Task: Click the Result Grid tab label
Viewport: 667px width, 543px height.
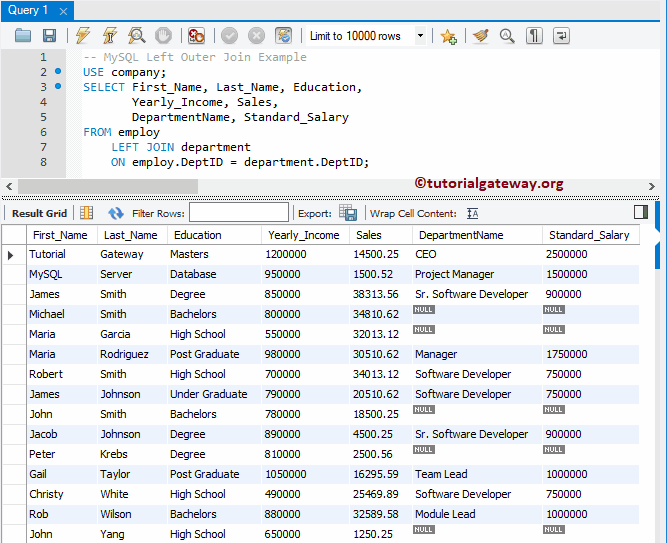Action: (40, 213)
